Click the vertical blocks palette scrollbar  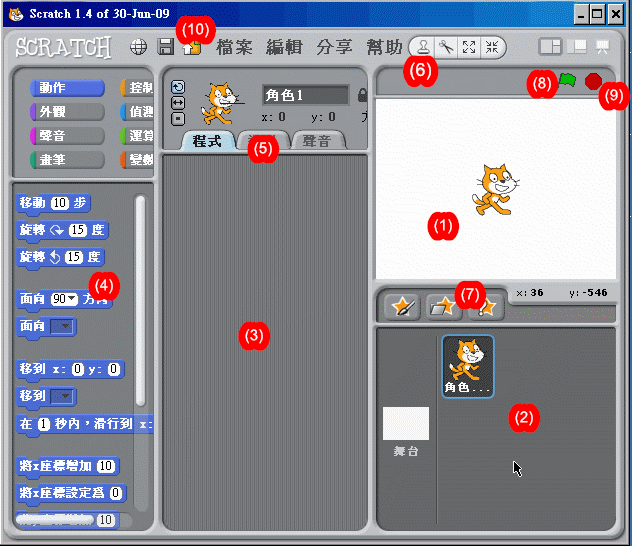point(140,300)
